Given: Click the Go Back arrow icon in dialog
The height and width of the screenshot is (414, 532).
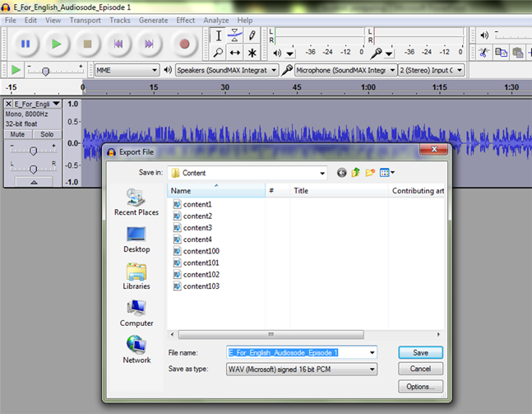Looking at the screenshot, I should [x=342, y=173].
